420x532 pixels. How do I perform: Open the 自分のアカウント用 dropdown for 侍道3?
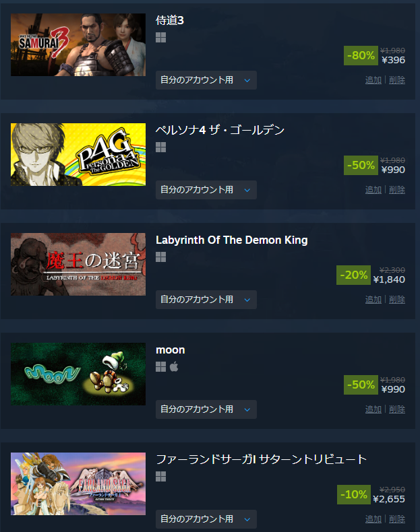tap(206, 80)
